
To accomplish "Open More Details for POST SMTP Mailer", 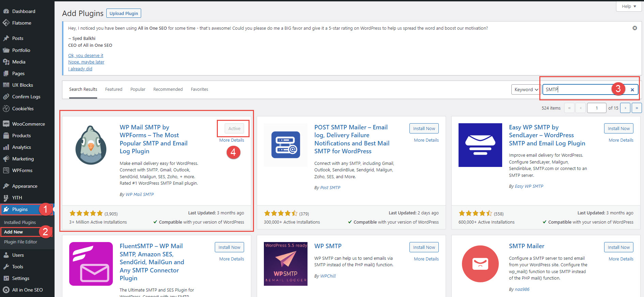I will tap(426, 140).
